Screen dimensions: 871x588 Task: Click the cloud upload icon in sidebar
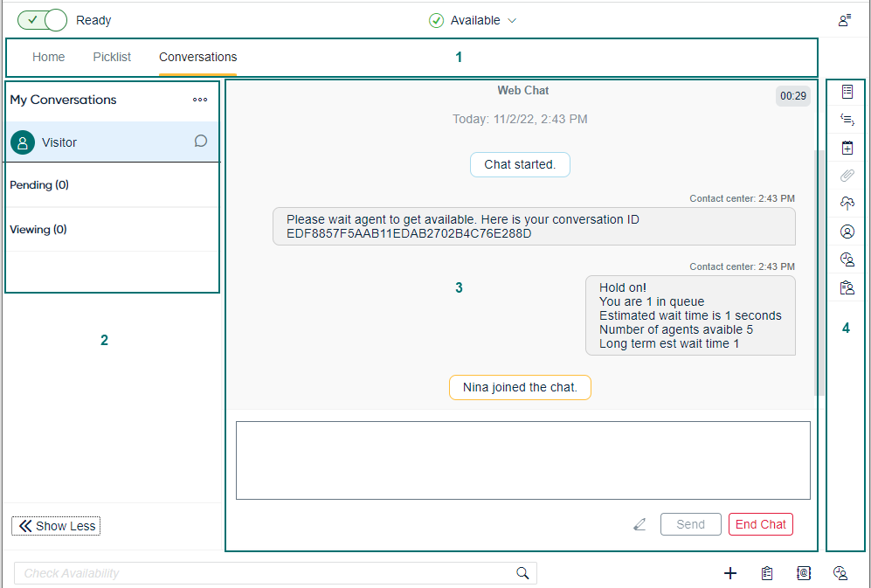coord(846,204)
